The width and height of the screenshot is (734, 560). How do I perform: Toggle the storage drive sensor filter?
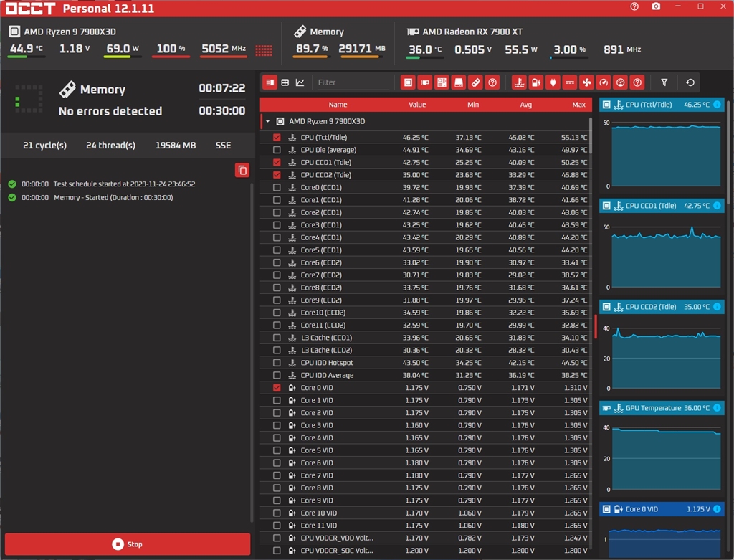coord(459,82)
